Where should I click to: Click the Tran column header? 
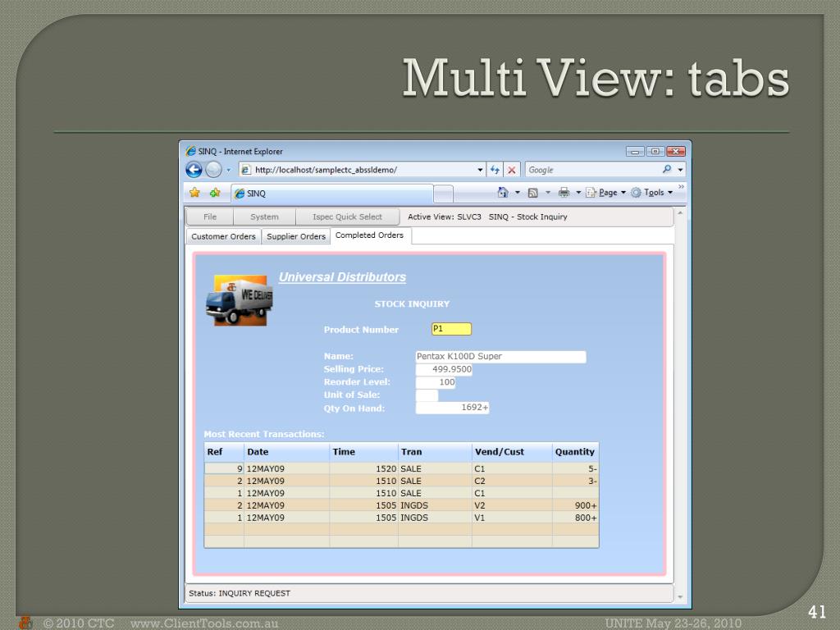pyautogui.click(x=435, y=452)
